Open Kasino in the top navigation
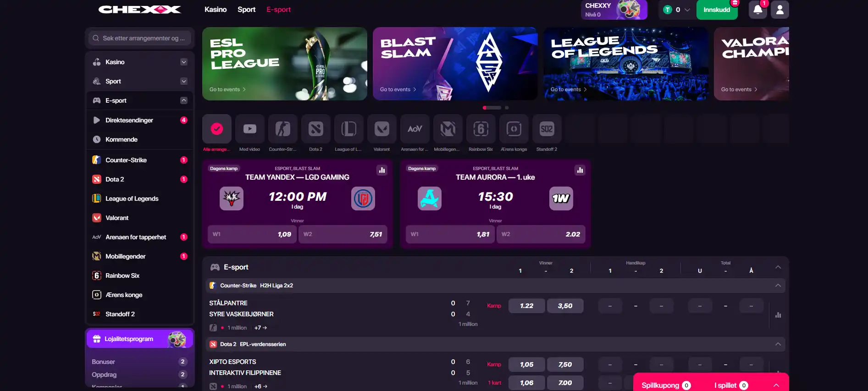This screenshot has width=868, height=391. coord(216,9)
